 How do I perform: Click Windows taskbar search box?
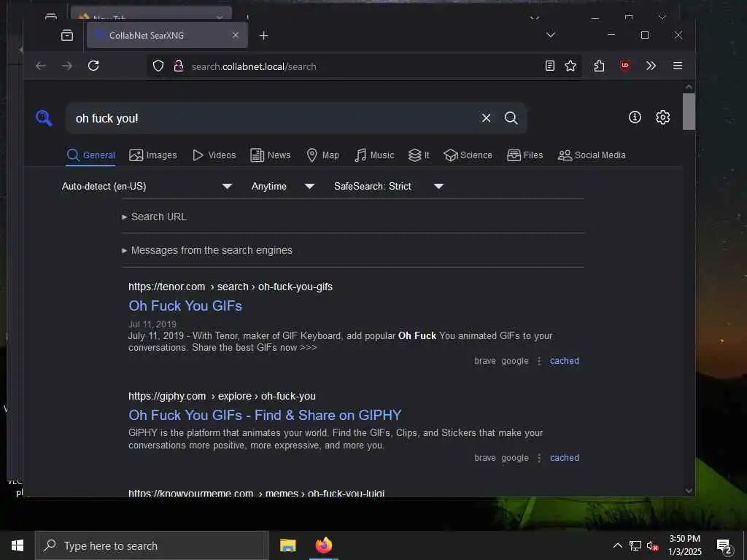[152, 545]
